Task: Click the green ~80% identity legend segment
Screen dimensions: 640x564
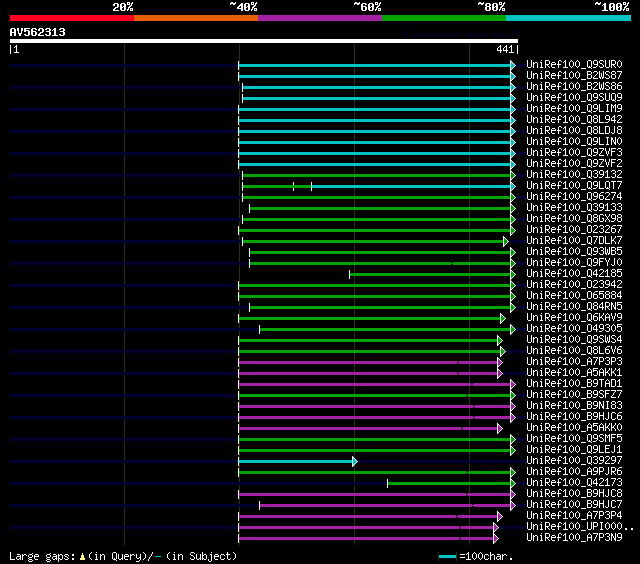Action: (444, 18)
